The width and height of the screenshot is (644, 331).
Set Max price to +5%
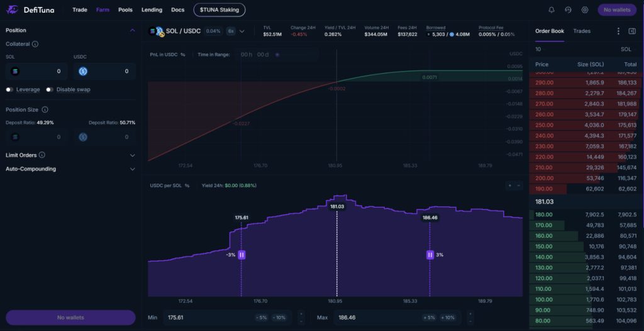(x=430, y=318)
